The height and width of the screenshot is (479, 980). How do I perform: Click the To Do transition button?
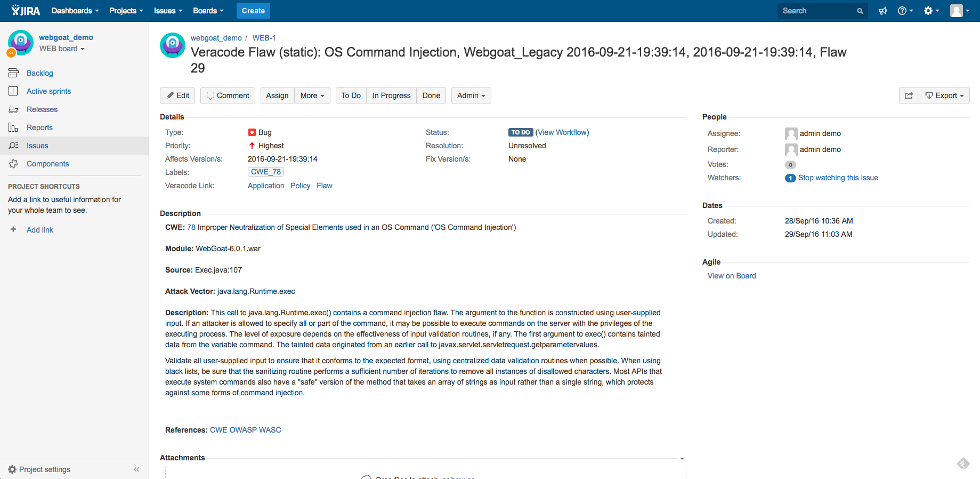351,95
